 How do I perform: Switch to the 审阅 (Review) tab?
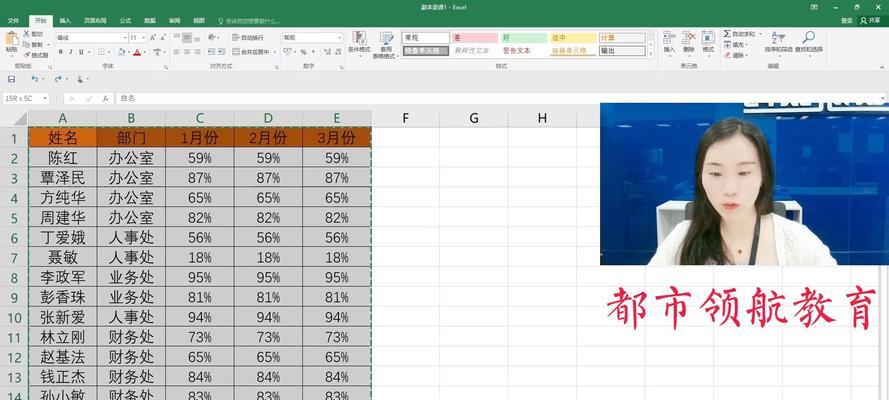click(175, 21)
